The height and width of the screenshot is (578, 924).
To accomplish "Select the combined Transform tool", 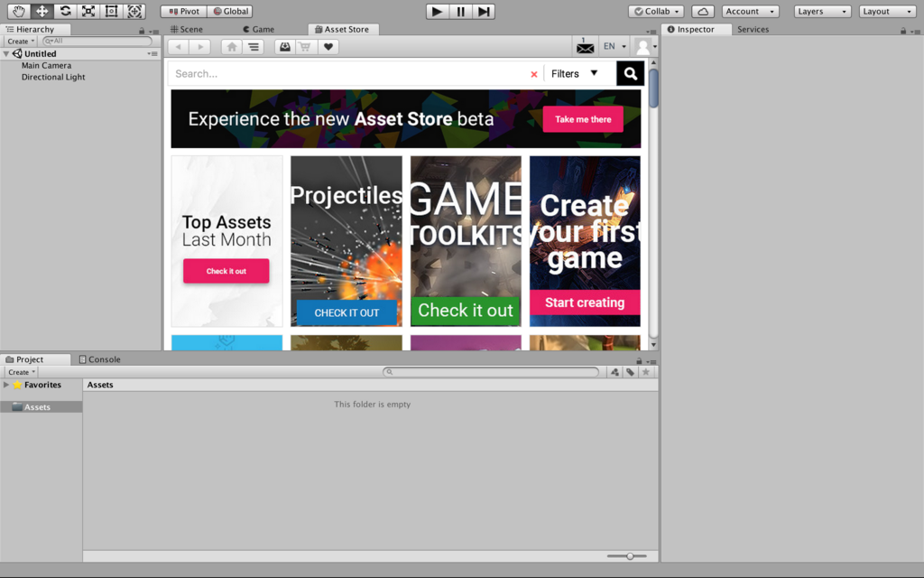I will click(x=135, y=11).
